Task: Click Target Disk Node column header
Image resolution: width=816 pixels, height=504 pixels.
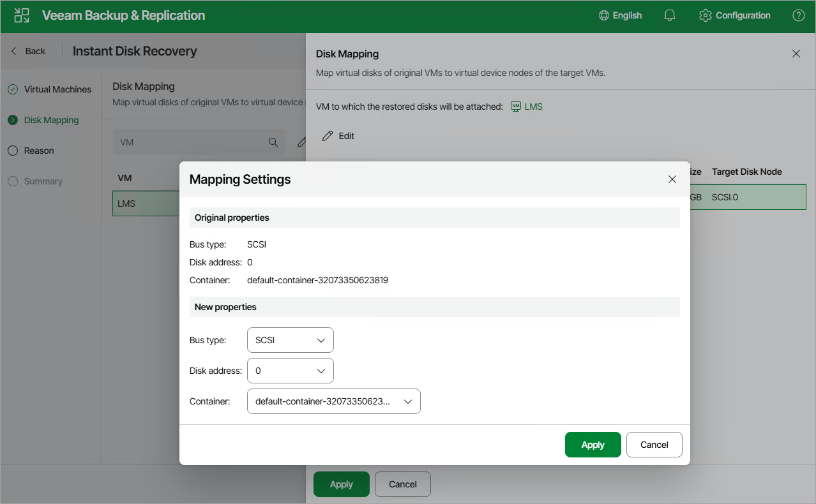Action: pos(746,172)
